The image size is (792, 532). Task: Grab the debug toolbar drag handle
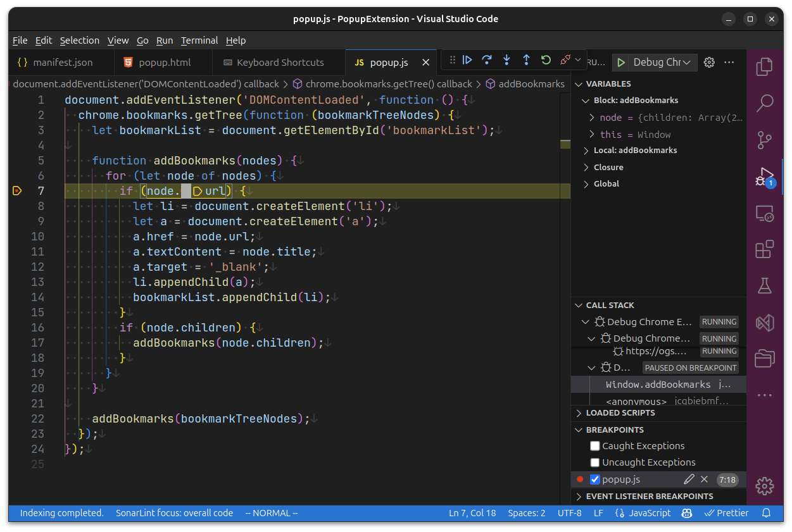pos(452,60)
